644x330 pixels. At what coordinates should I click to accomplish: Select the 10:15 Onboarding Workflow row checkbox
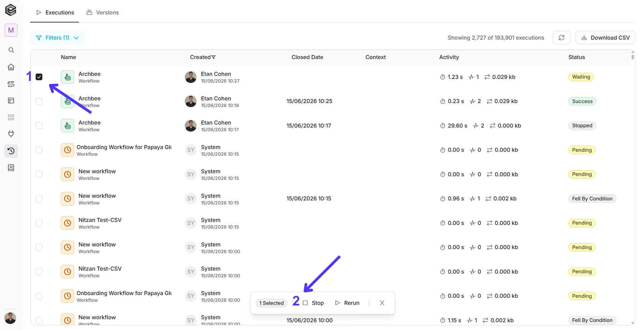click(39, 150)
